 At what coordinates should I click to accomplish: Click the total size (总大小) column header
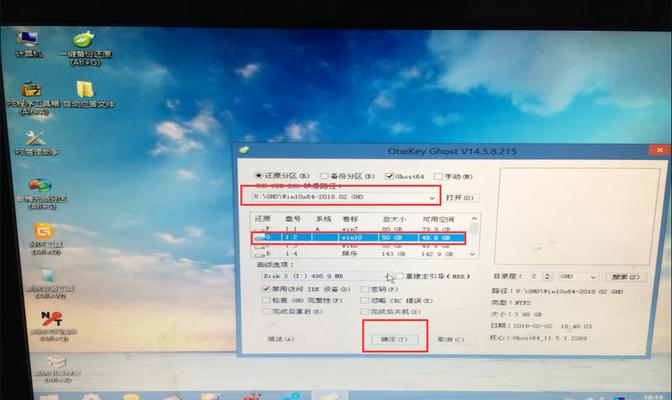[392, 219]
